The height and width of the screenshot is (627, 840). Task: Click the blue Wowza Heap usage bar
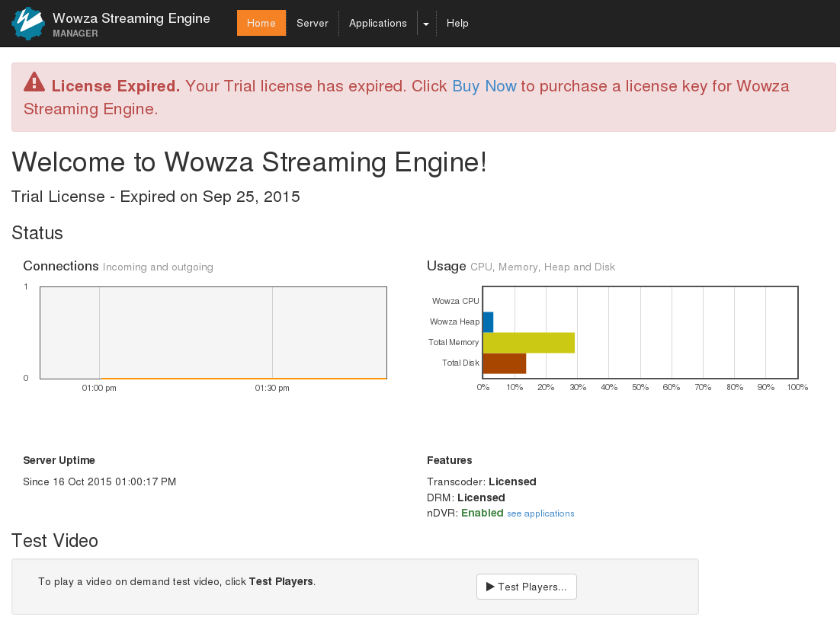pyautogui.click(x=488, y=322)
